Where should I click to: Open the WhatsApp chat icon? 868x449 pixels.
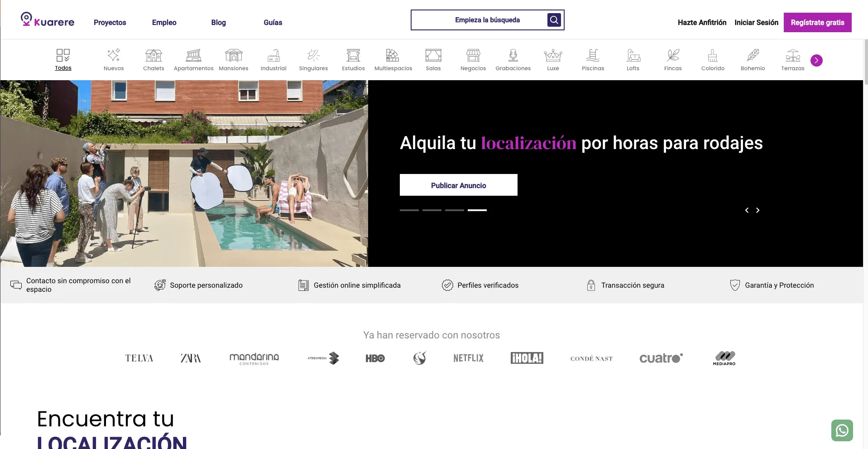[x=842, y=430]
